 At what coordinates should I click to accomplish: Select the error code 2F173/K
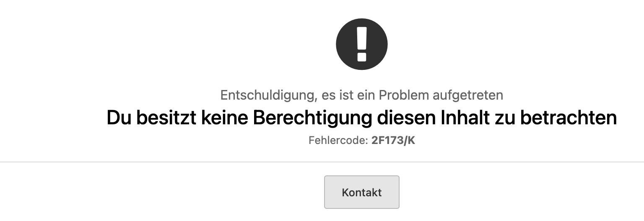393,140
